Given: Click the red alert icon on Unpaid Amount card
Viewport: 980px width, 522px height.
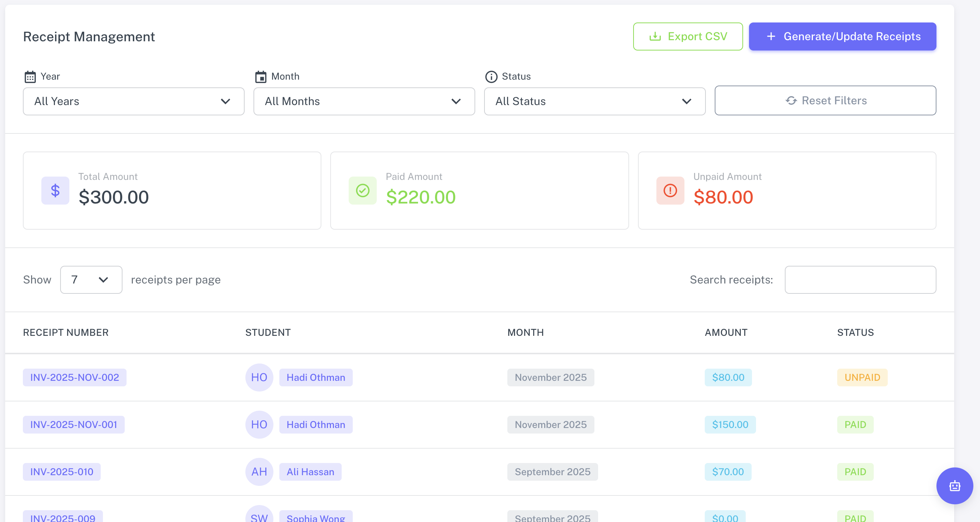Looking at the screenshot, I should click(x=670, y=191).
